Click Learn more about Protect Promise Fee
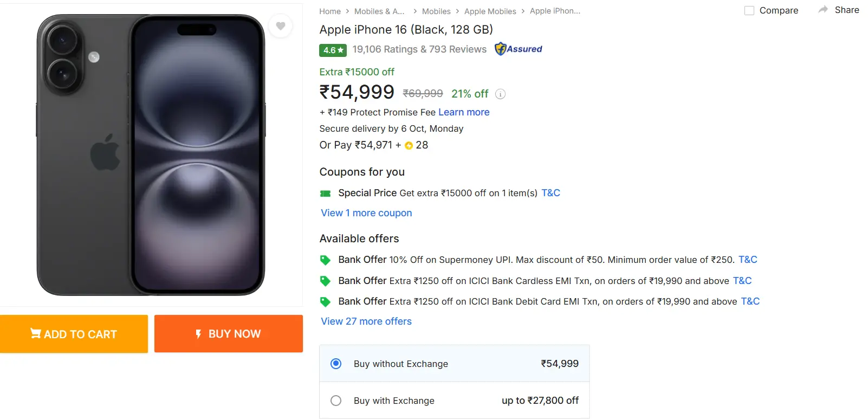Screen dimensions: 868x419 click(x=464, y=112)
